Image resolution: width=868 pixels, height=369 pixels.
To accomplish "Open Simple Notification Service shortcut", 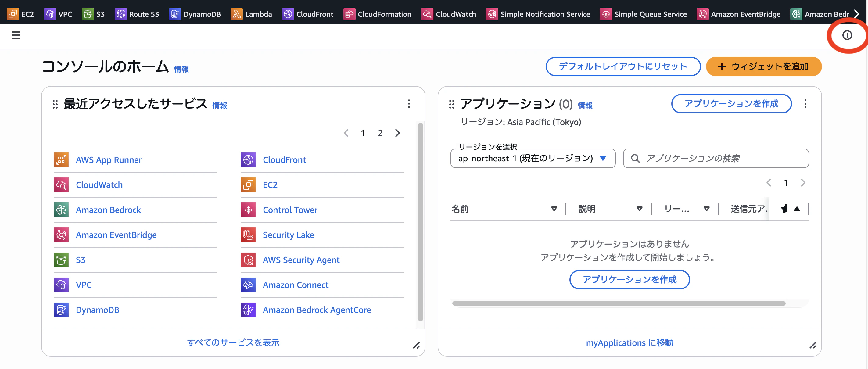I will click(x=538, y=14).
